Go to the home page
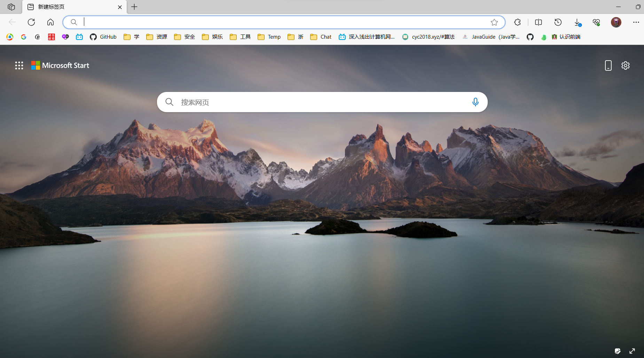Screen dimensions: 644x358 50,22
